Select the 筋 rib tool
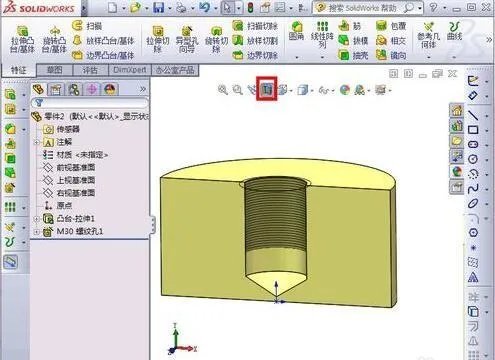Screen dimensions: 495x360 click(x=350, y=26)
